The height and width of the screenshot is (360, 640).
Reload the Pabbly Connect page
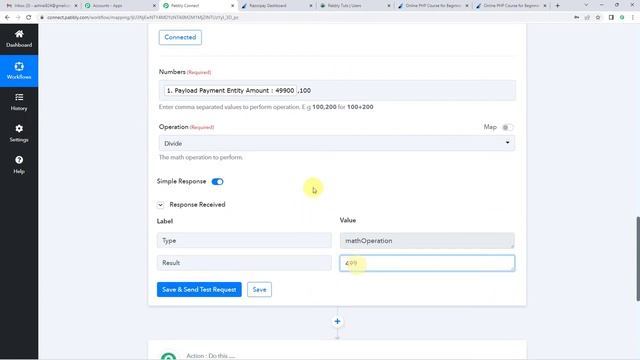click(29, 18)
